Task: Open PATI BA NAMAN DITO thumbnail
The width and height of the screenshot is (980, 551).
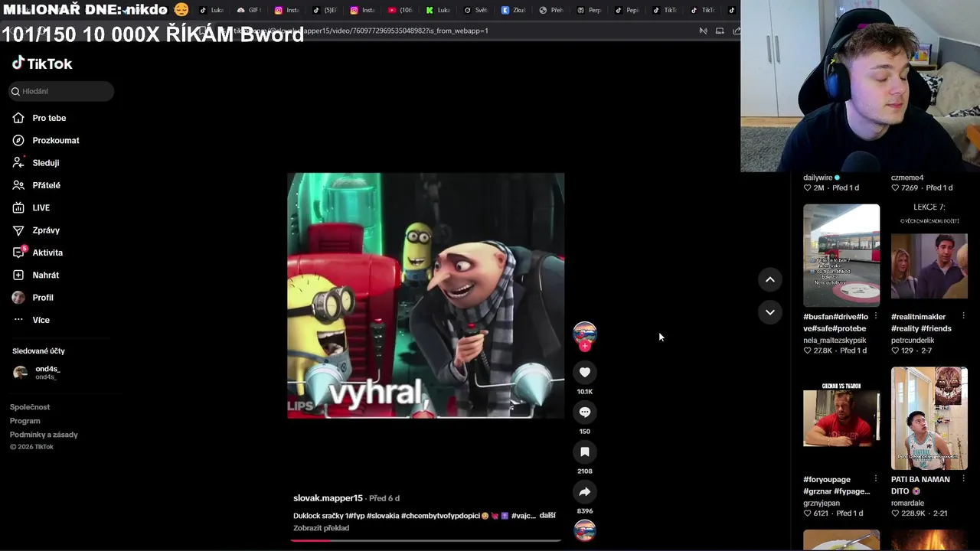Action: tap(929, 417)
